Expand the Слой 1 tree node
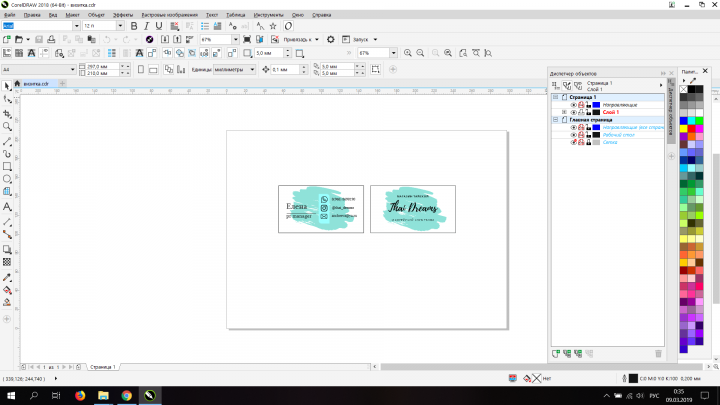Screen dimensions: 720x405 [x=564, y=112]
